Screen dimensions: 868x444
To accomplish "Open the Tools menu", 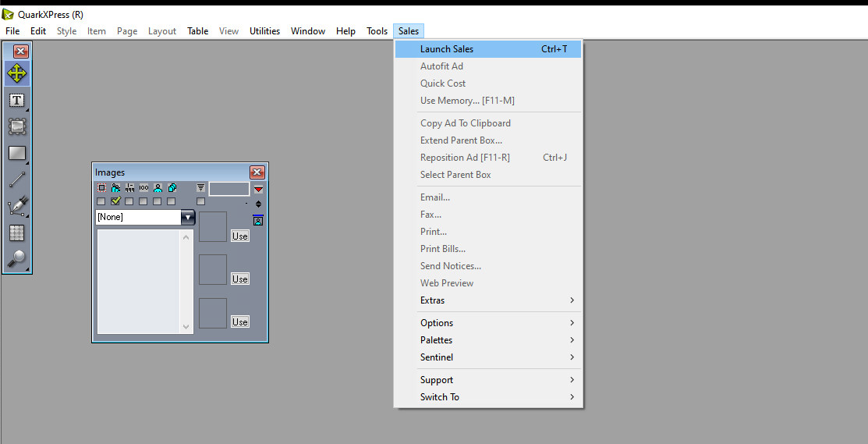I will 377,31.
